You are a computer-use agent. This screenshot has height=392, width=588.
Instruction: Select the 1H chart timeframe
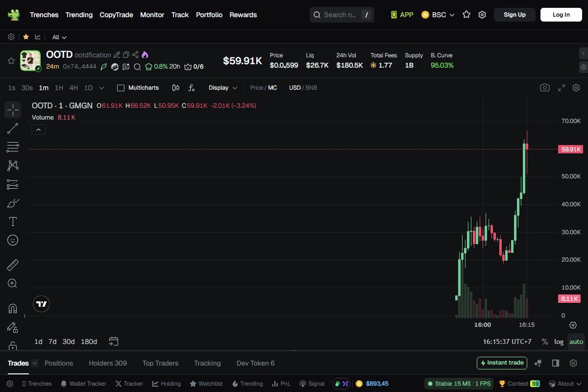coord(59,88)
